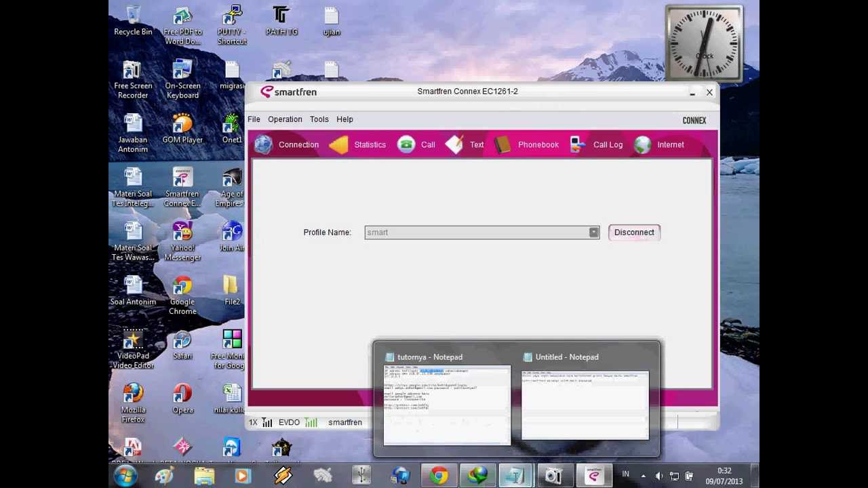Open Windows Explorer from the taskbar

(203, 476)
